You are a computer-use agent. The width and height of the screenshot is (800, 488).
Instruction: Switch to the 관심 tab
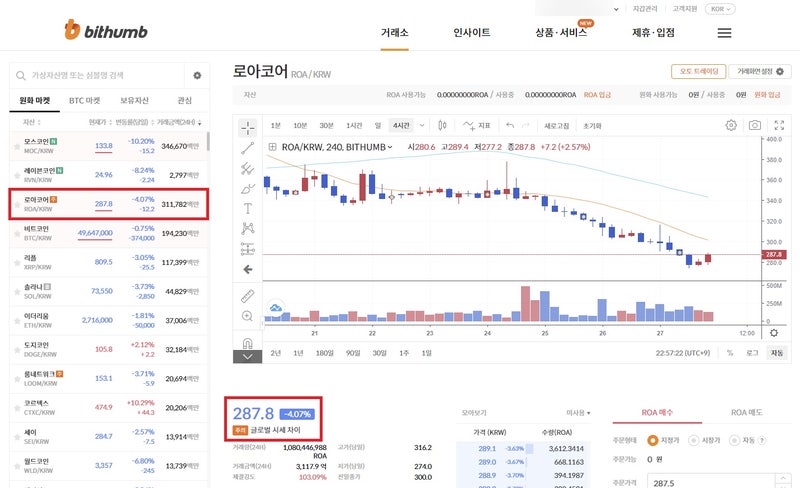click(x=184, y=101)
